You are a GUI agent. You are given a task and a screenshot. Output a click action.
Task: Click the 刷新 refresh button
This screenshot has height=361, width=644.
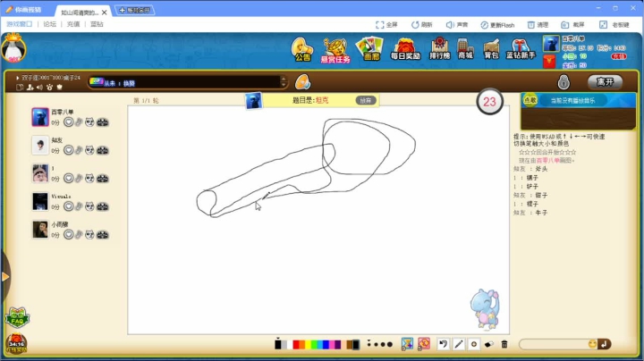422,25
